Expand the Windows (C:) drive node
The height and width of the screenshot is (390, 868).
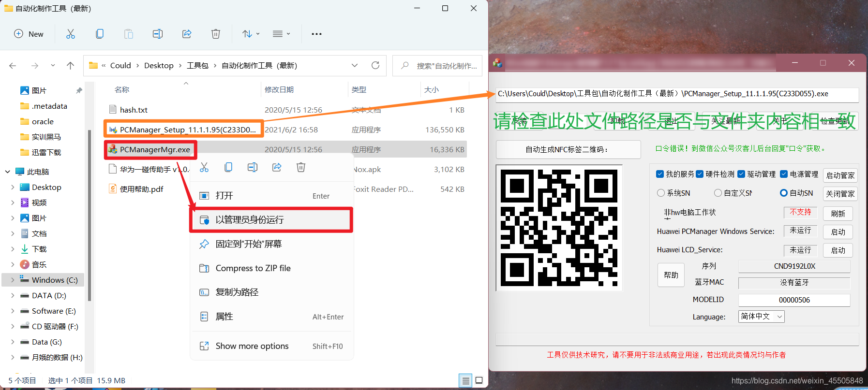[x=13, y=280]
